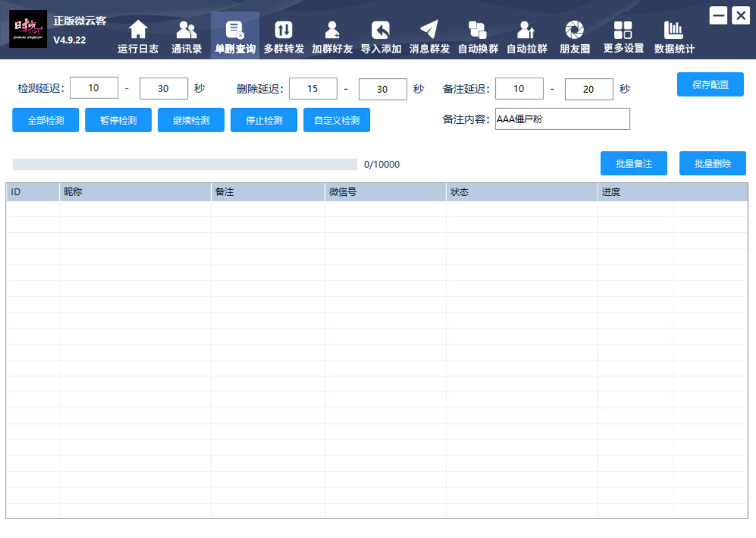Open 消息群发 paper plane icon
Image resolution: width=756 pixels, height=538 pixels.
(x=429, y=30)
